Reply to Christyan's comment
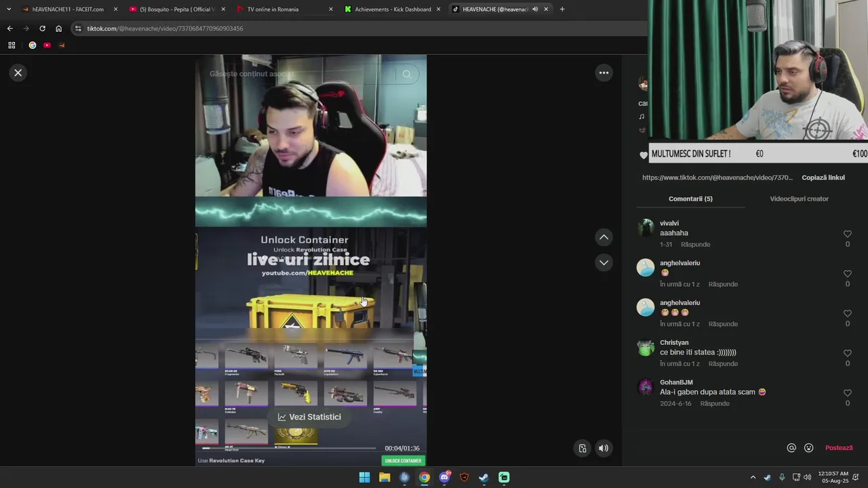 tap(723, 363)
